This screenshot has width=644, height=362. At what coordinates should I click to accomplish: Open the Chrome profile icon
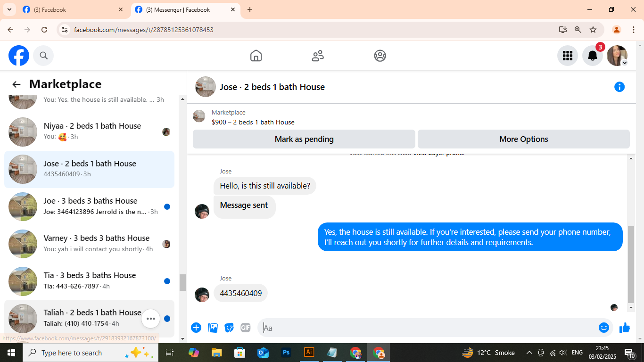(x=616, y=30)
